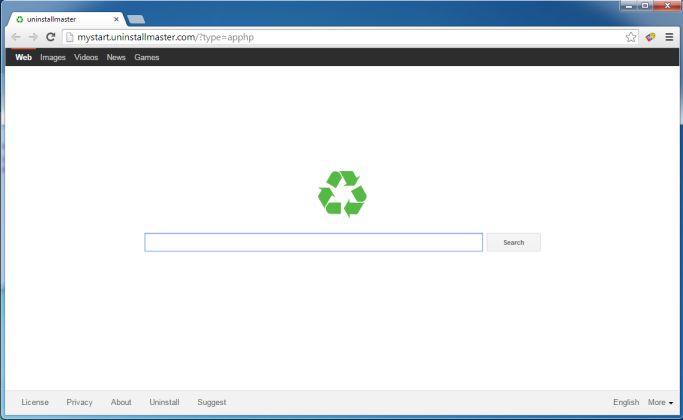Click the colorful extension icon in the toolbar
Image resolution: width=683 pixels, height=420 pixels.
pos(650,37)
